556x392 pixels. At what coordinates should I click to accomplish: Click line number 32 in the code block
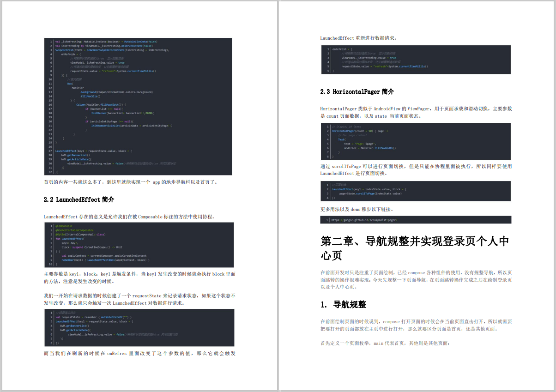50,171
